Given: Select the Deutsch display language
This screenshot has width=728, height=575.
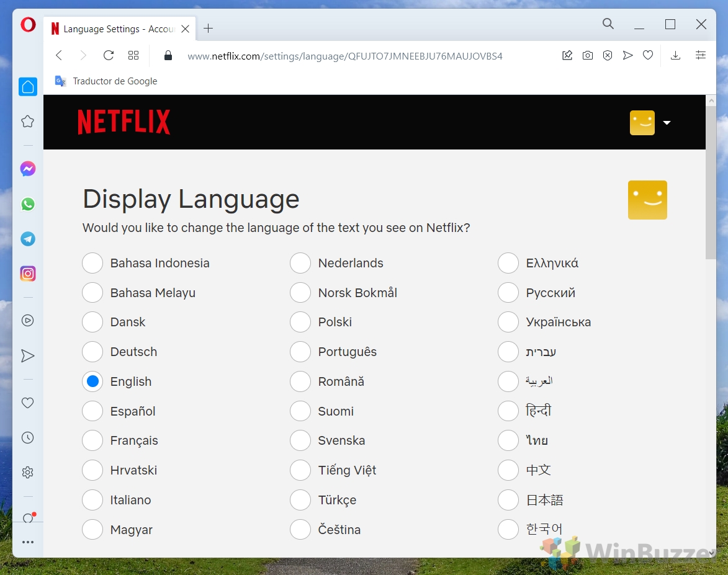Looking at the screenshot, I should pos(92,352).
